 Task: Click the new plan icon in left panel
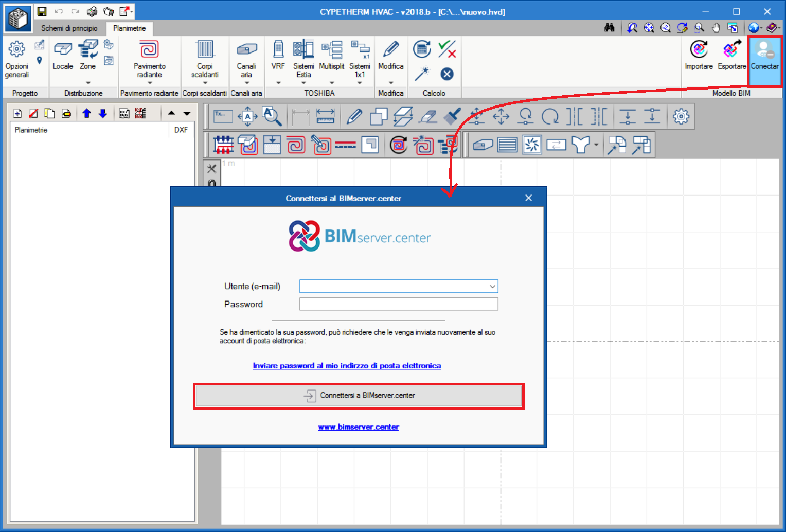17,113
